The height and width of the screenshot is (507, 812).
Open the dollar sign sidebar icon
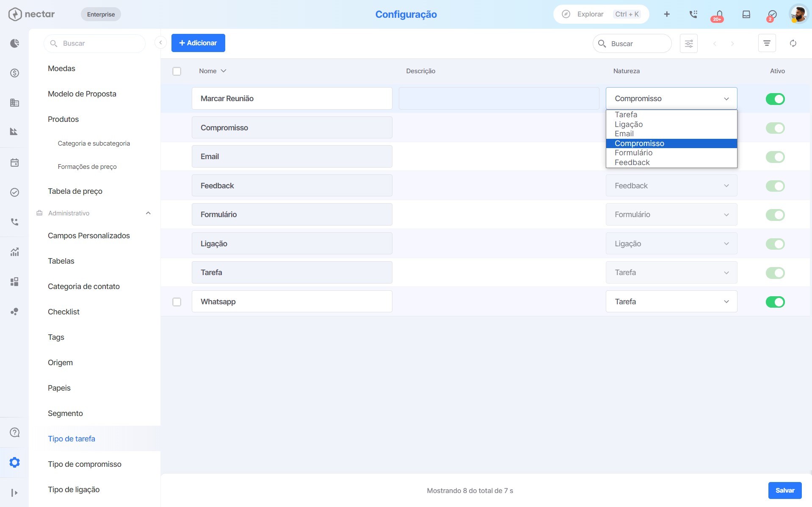pyautogui.click(x=14, y=73)
